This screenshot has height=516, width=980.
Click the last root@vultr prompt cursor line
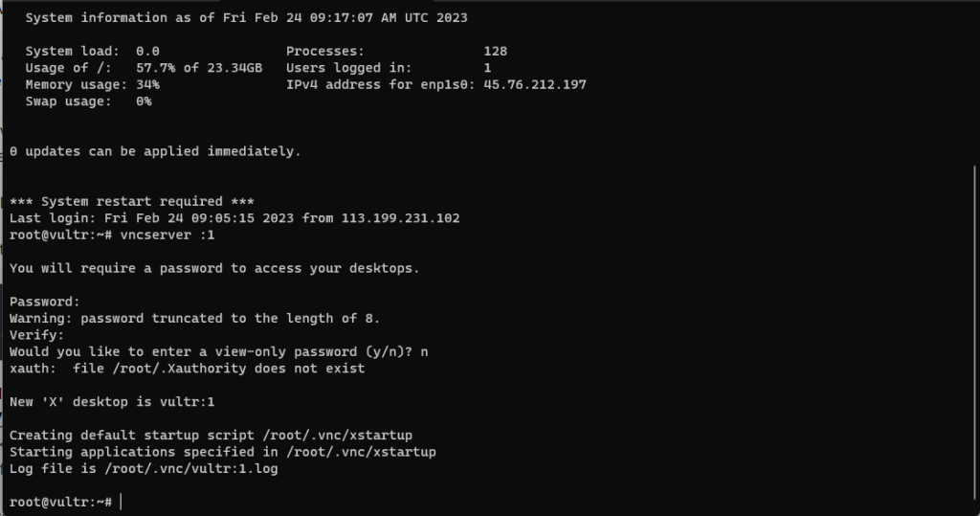coord(66,502)
